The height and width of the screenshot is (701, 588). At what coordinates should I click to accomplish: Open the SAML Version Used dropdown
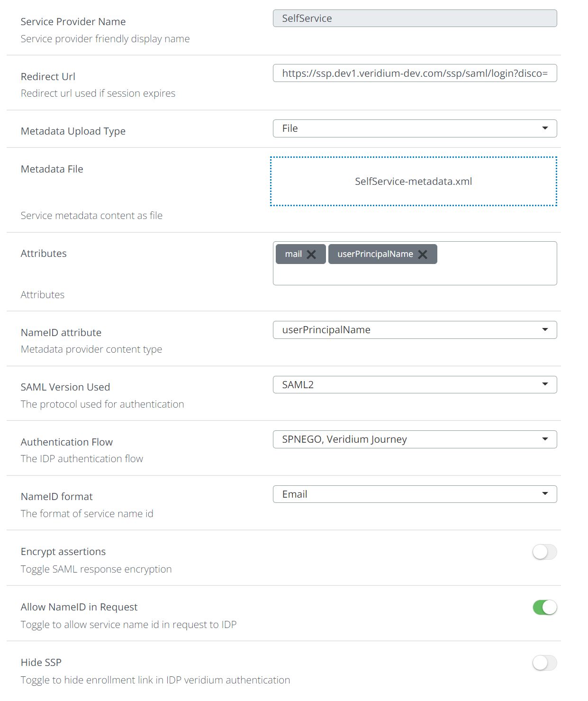point(415,384)
